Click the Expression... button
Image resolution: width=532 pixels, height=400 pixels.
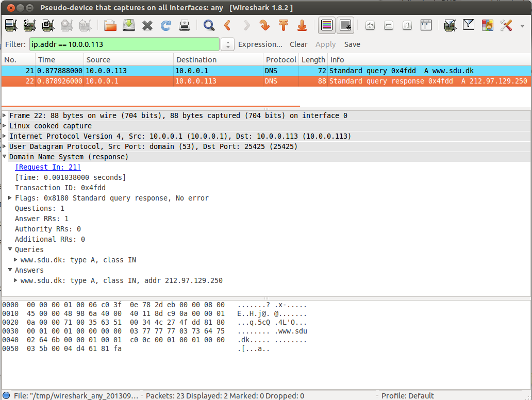[x=260, y=44]
